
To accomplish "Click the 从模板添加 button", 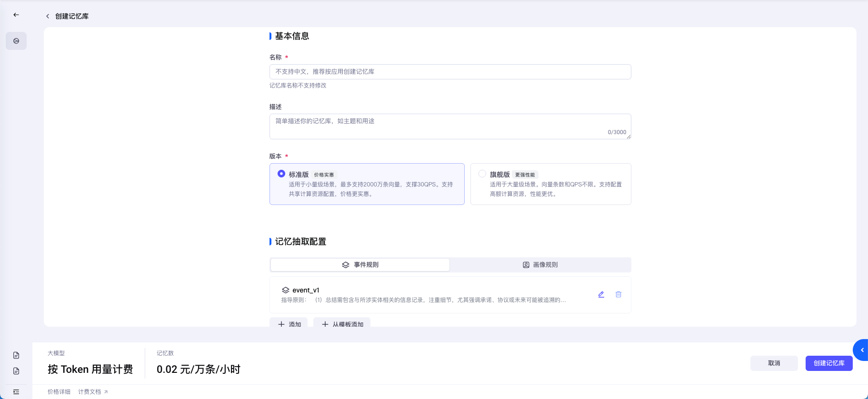I will [x=342, y=323].
